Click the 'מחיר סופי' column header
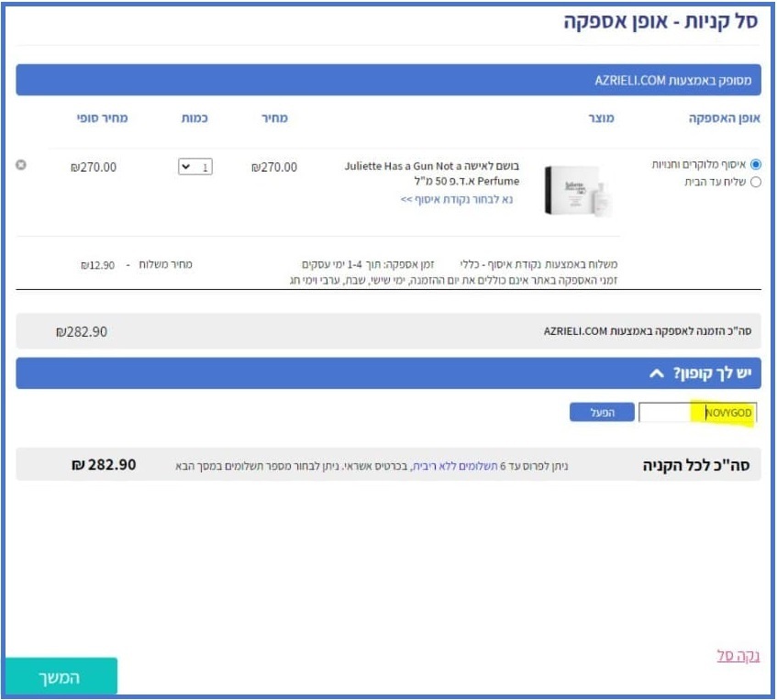 point(102,119)
